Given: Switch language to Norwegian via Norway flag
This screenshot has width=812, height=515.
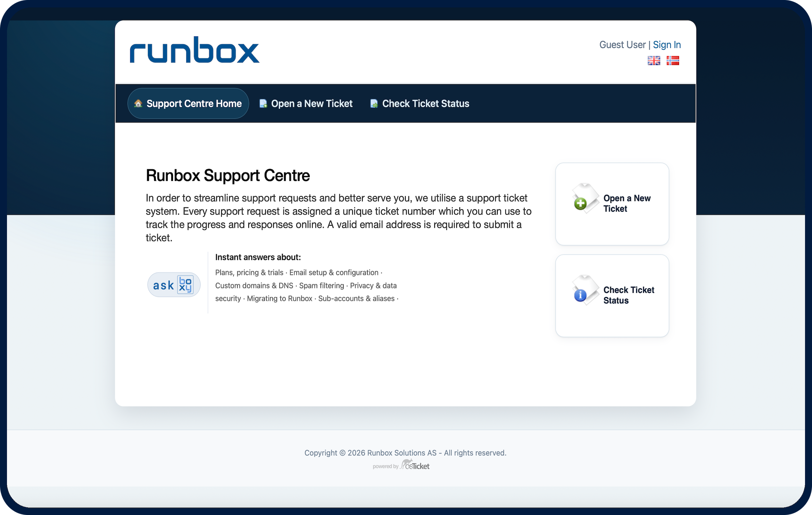Looking at the screenshot, I should 672,61.
